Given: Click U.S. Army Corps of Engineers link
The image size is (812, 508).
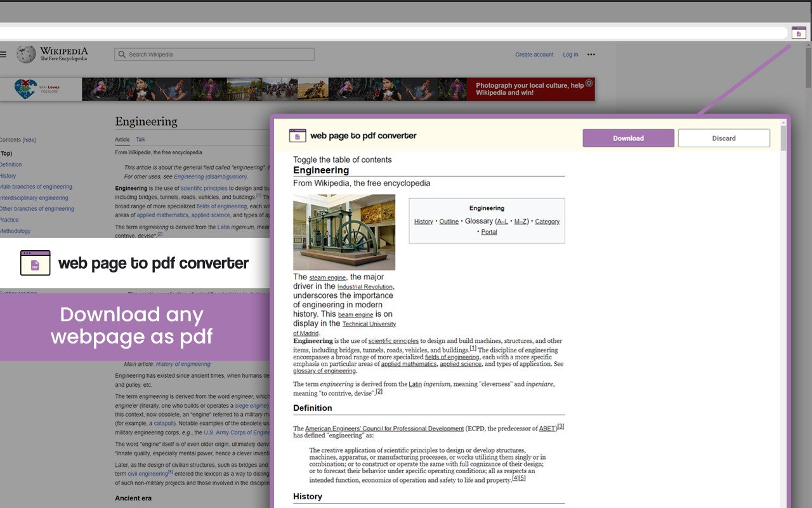Looking at the screenshot, I should click(237, 433).
